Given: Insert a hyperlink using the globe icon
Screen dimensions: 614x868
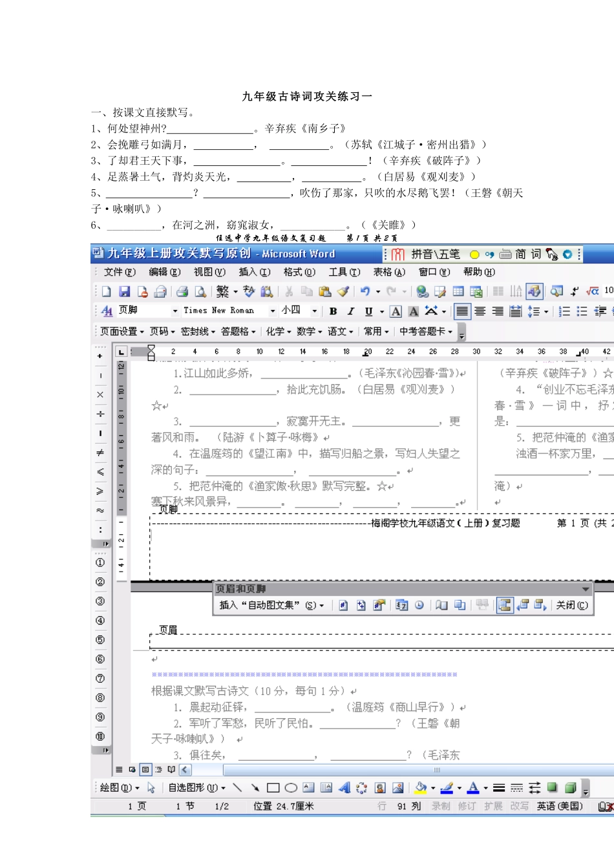Looking at the screenshot, I should pyautogui.click(x=423, y=292).
